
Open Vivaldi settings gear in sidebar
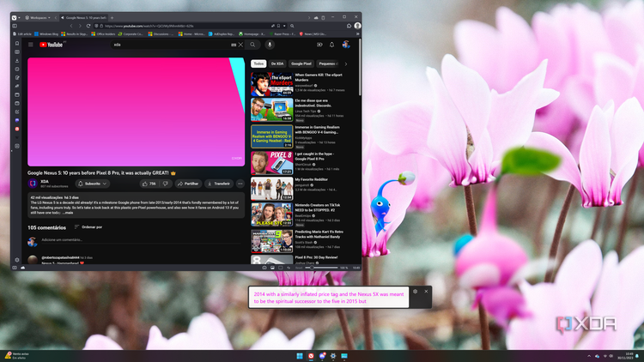tap(17, 260)
